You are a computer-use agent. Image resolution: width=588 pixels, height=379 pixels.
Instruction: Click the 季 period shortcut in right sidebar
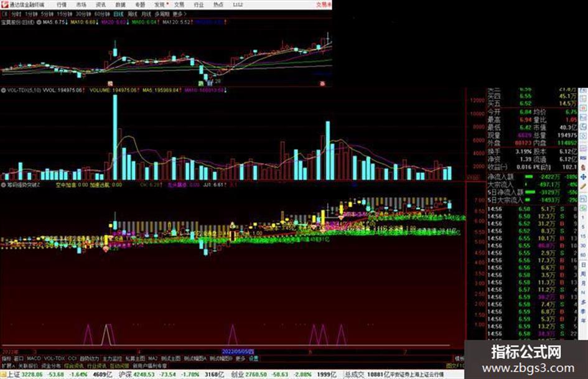(x=583, y=311)
